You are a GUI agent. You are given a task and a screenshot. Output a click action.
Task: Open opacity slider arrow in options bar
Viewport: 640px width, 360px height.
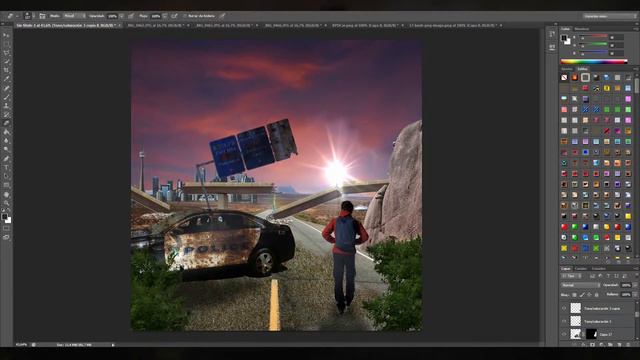(122, 16)
